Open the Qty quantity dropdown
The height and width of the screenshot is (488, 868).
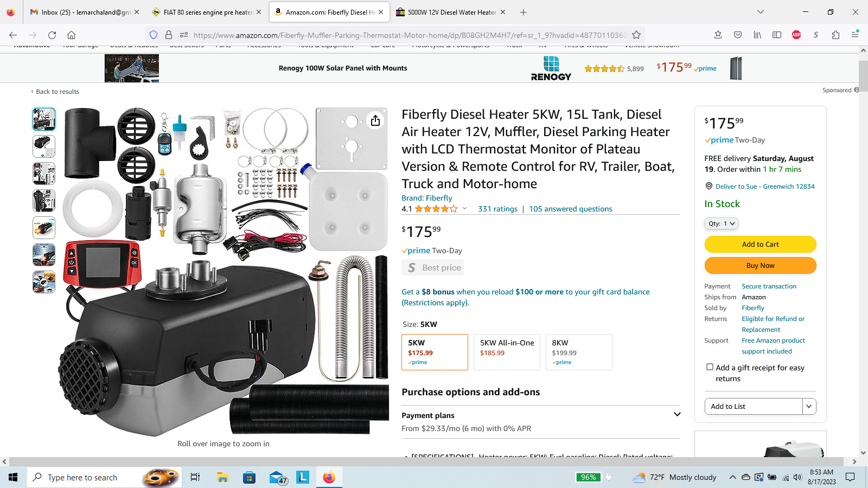pyautogui.click(x=722, y=223)
